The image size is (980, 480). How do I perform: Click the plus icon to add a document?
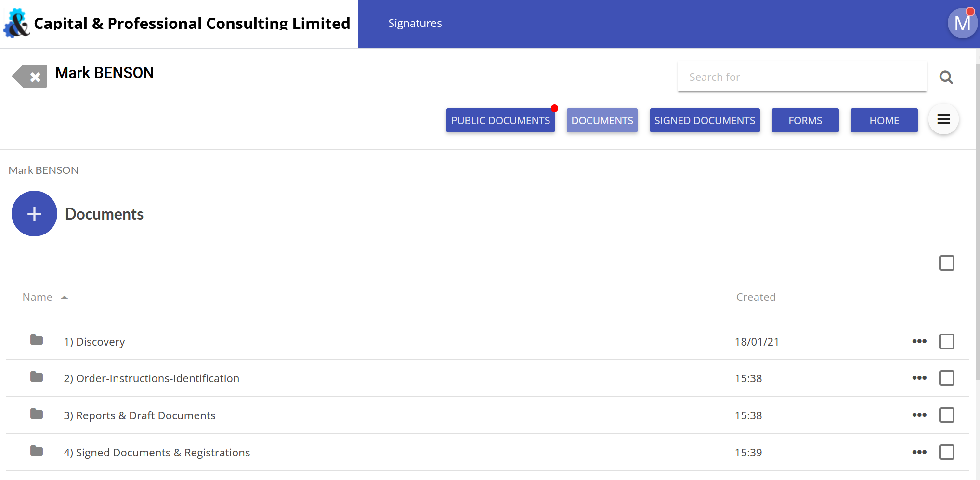[34, 213]
